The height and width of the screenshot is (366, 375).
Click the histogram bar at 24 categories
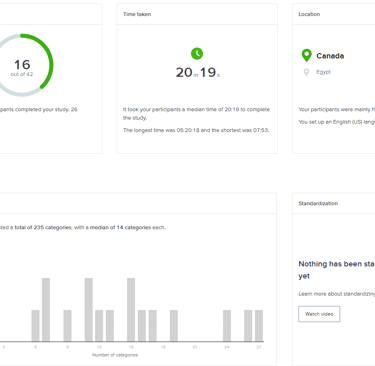pyautogui.click(x=227, y=326)
